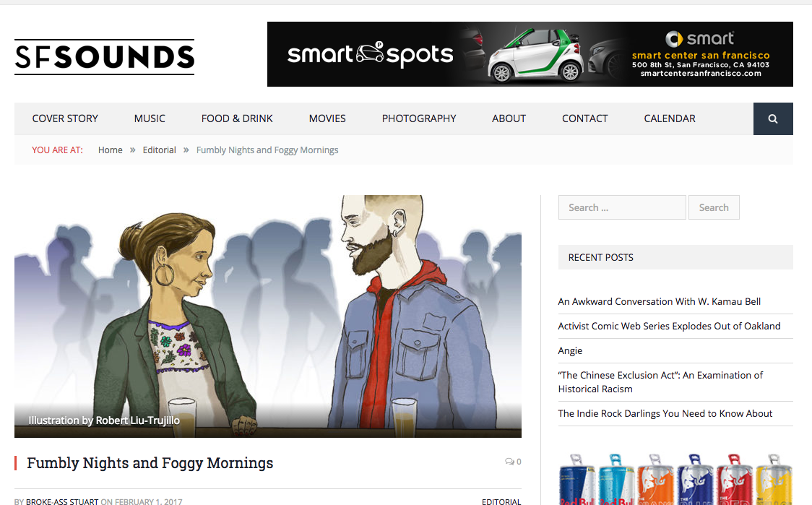Open the Movies menu item
Viewport: 812px width, 505px height.
327,118
